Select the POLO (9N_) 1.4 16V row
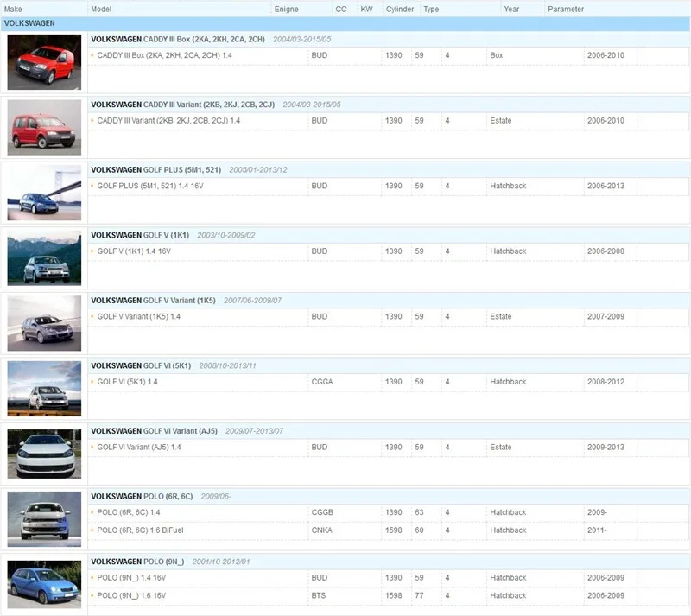691x616 pixels. tap(388, 578)
